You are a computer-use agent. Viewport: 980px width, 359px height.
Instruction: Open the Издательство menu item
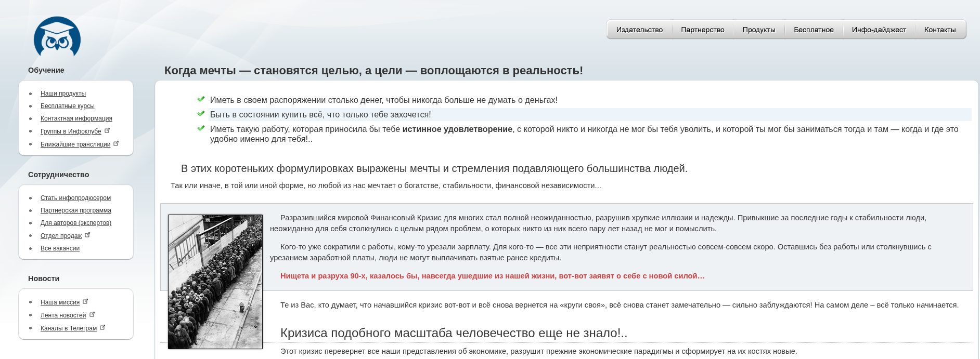point(639,30)
